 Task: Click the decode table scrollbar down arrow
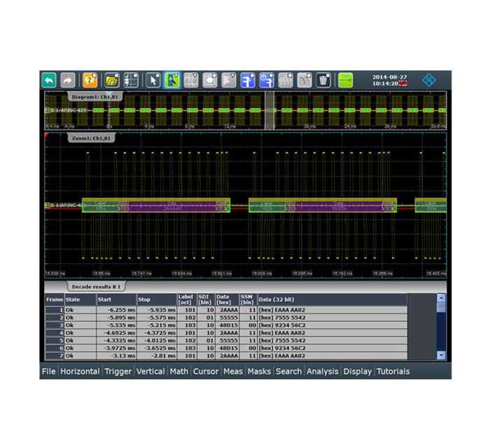441,355
